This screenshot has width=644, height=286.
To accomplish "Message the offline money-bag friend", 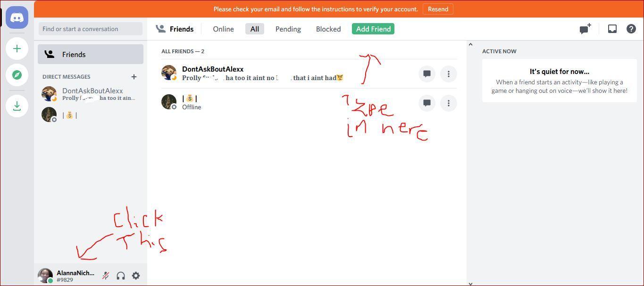I will pos(427,103).
